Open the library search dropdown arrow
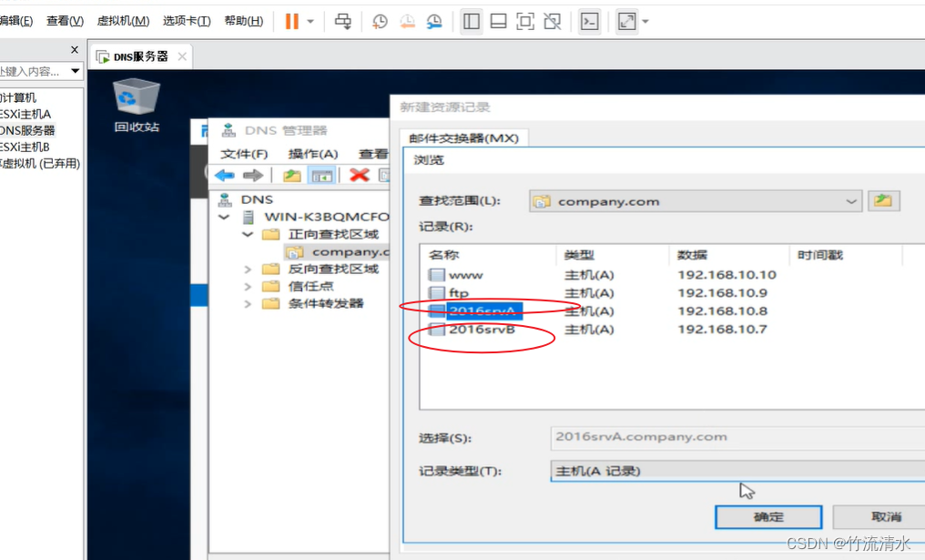The image size is (925, 560). (75, 71)
